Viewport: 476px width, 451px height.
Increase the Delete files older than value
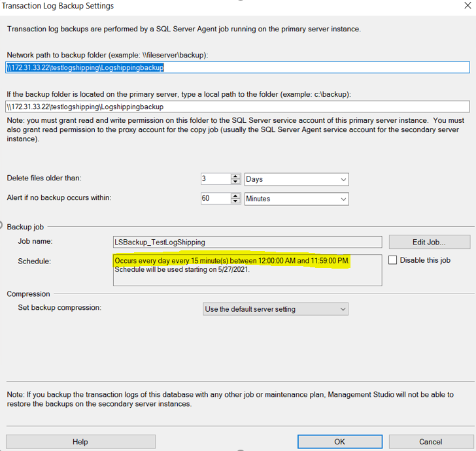pyautogui.click(x=236, y=176)
